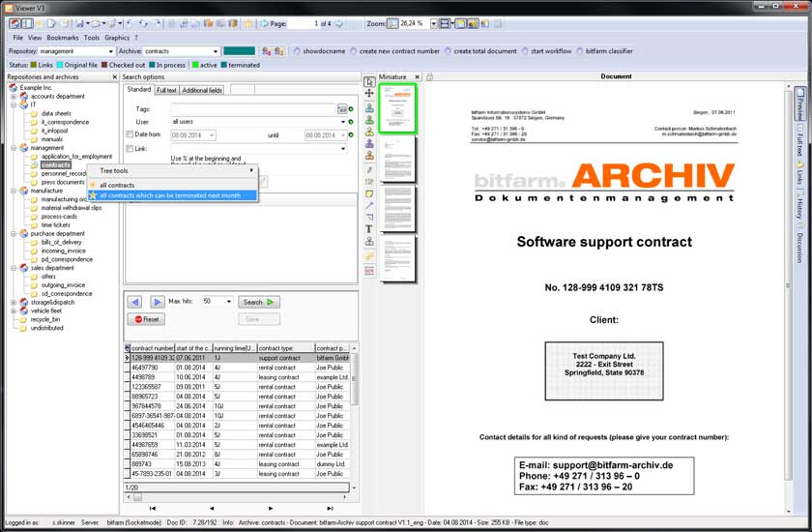Enable the Date from checkbox
812x532 pixels.
pyautogui.click(x=130, y=134)
